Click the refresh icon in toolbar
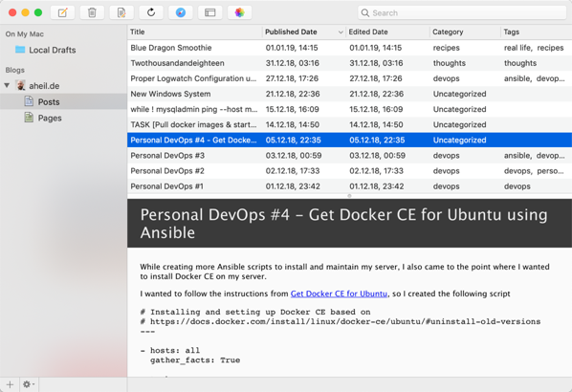The width and height of the screenshot is (572, 392). coord(151,12)
